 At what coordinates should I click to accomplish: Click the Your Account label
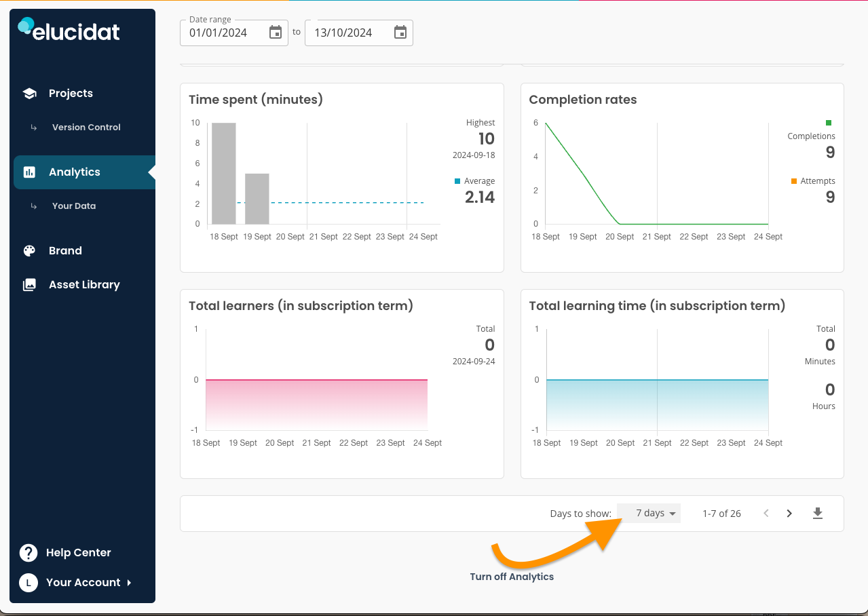[x=83, y=583]
